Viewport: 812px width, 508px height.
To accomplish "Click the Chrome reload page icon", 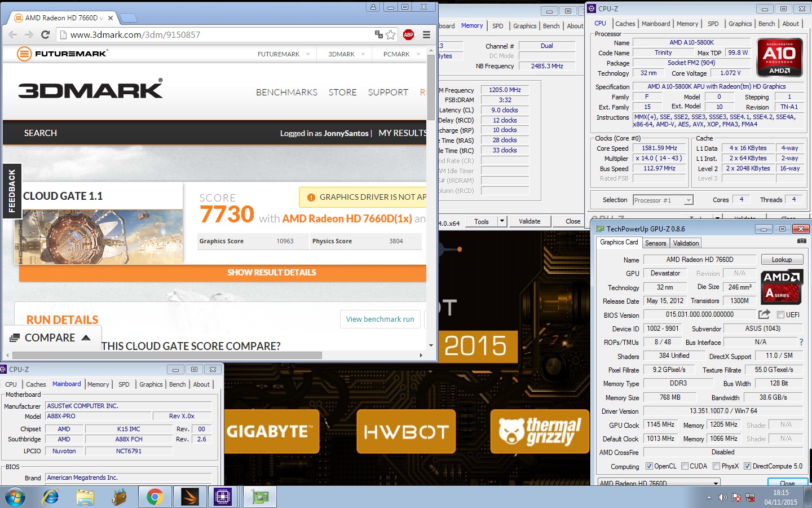I will (46, 34).
